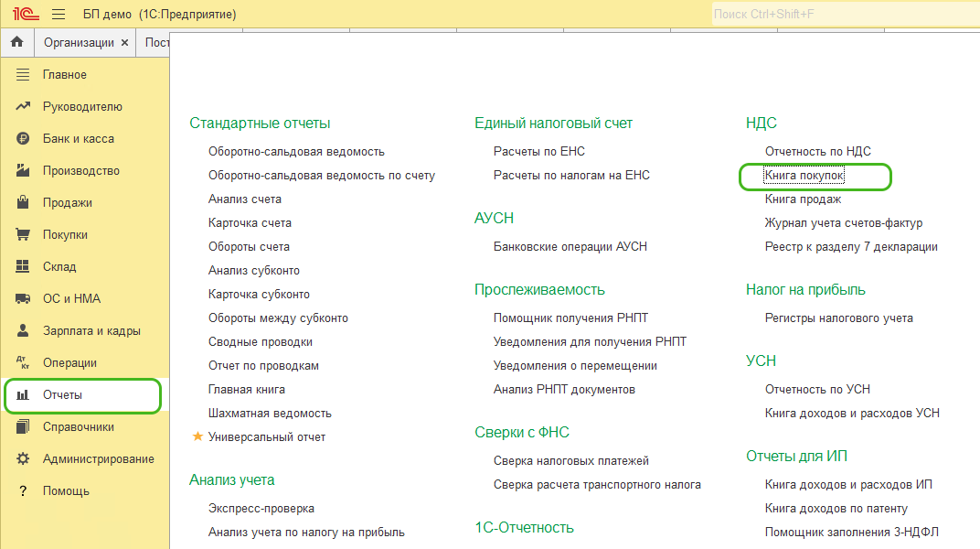
Task: Open the Помощь question mark item
Action: [66, 491]
